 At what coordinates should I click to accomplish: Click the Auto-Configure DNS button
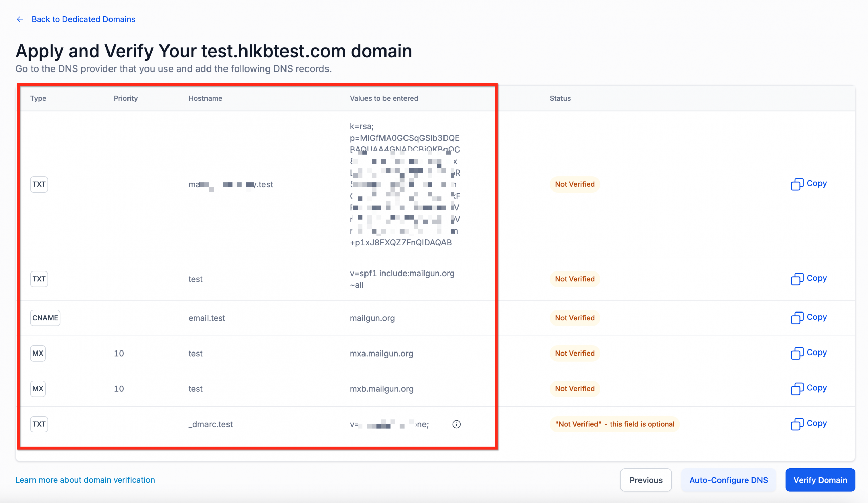[729, 480]
